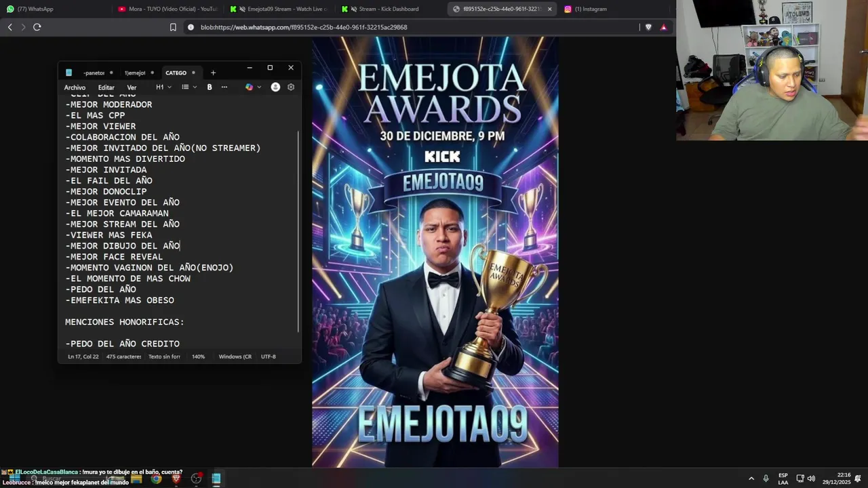
Task: Click the line '-COLABORACION DEL AÑO'
Action: [122, 137]
